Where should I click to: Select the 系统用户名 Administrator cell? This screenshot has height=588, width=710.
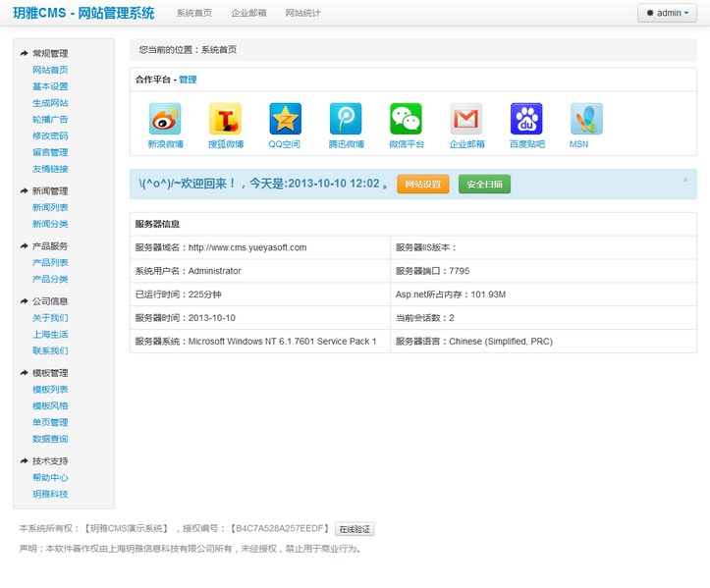point(260,271)
